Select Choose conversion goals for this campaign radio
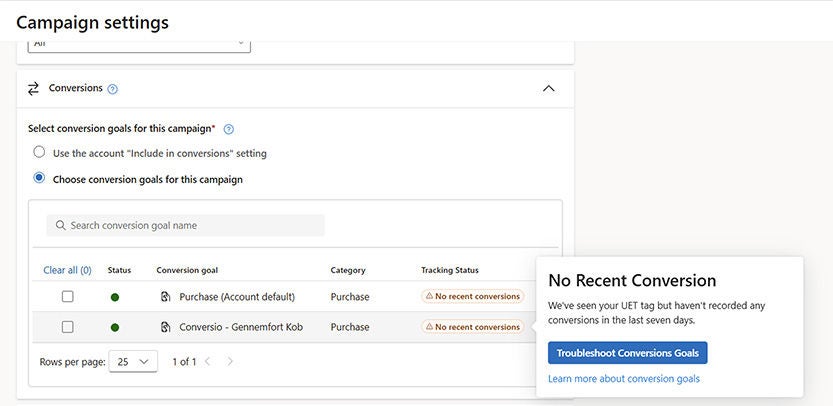The image size is (833, 406). [39, 179]
